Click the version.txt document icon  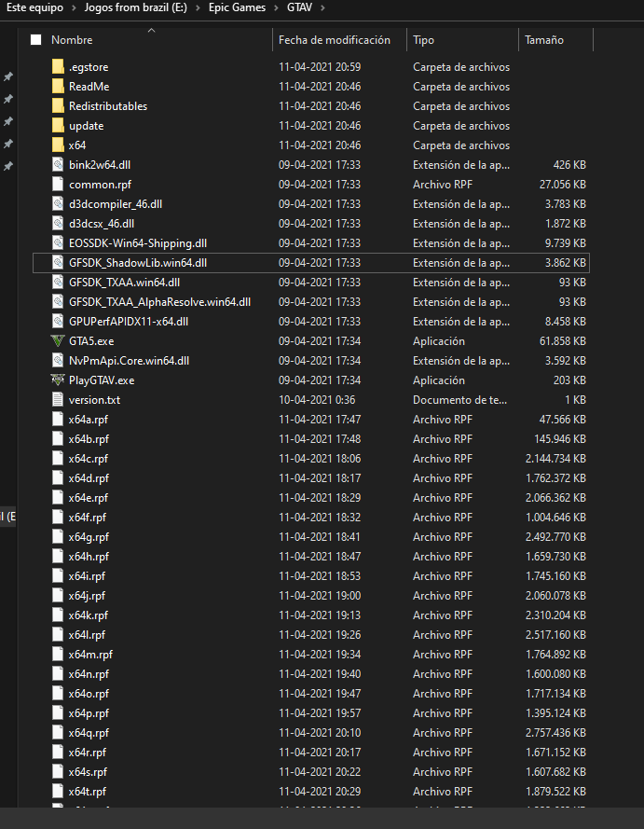pyautogui.click(x=58, y=400)
